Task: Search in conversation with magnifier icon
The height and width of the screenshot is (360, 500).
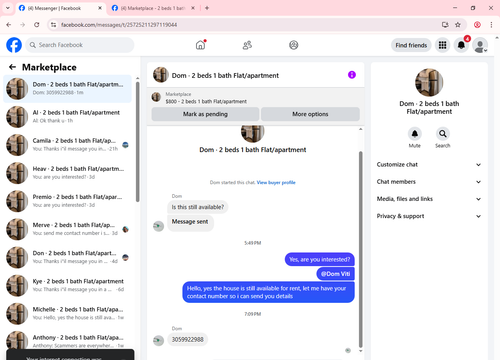Action: [443, 134]
